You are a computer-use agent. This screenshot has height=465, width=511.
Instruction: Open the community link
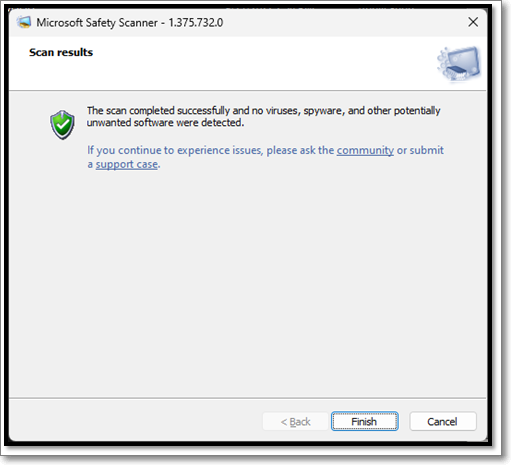tap(365, 150)
